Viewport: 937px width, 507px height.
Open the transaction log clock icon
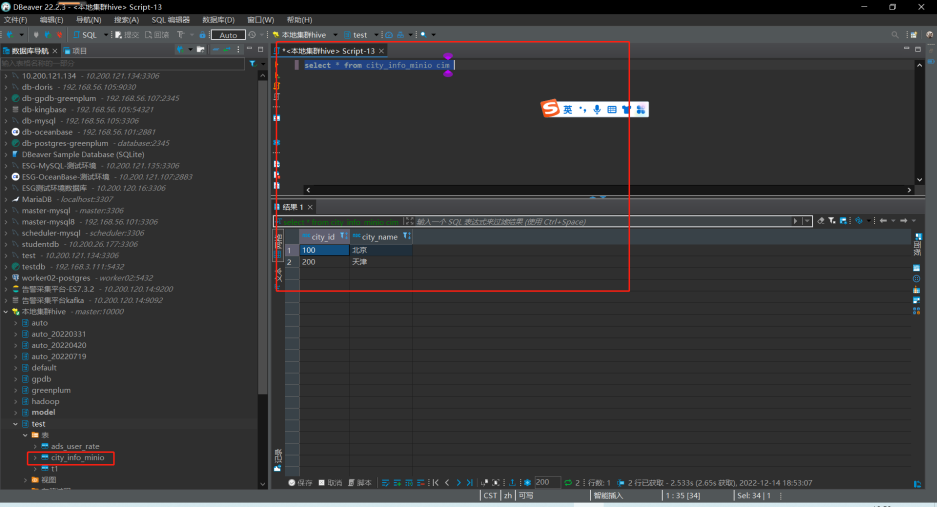click(x=252, y=35)
